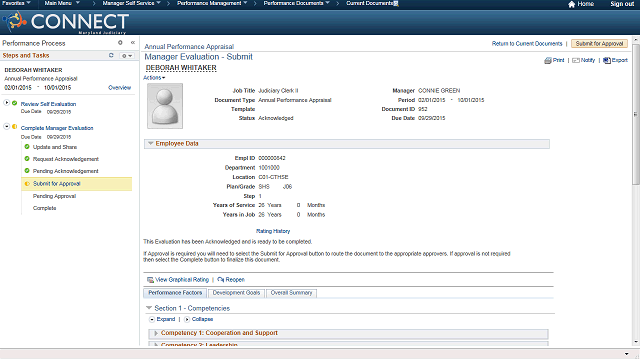This screenshot has height=360, width=640.
Task: Click the Submit for Approval in-progress icon
Action: click(x=27, y=184)
